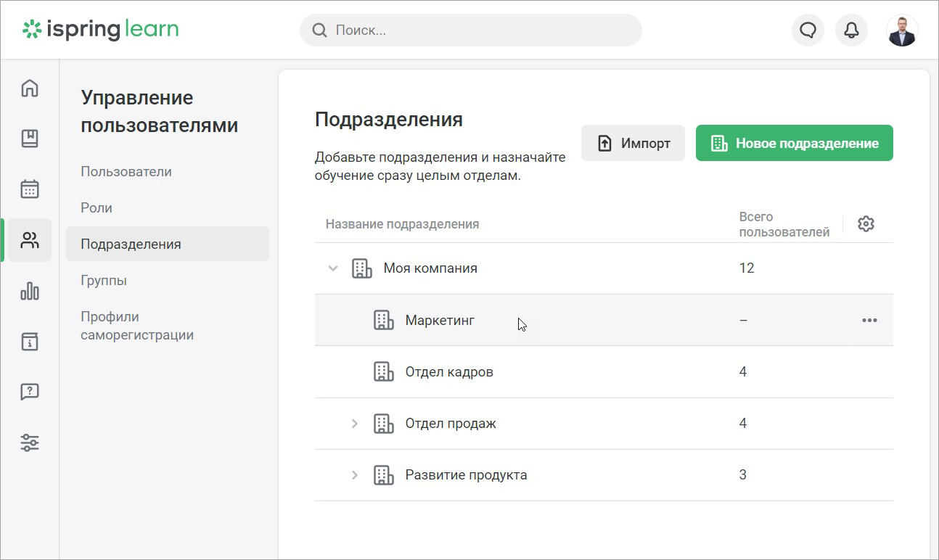Image resolution: width=939 pixels, height=560 pixels.
Task: Expand the Развитие продукта department
Action: click(x=355, y=475)
